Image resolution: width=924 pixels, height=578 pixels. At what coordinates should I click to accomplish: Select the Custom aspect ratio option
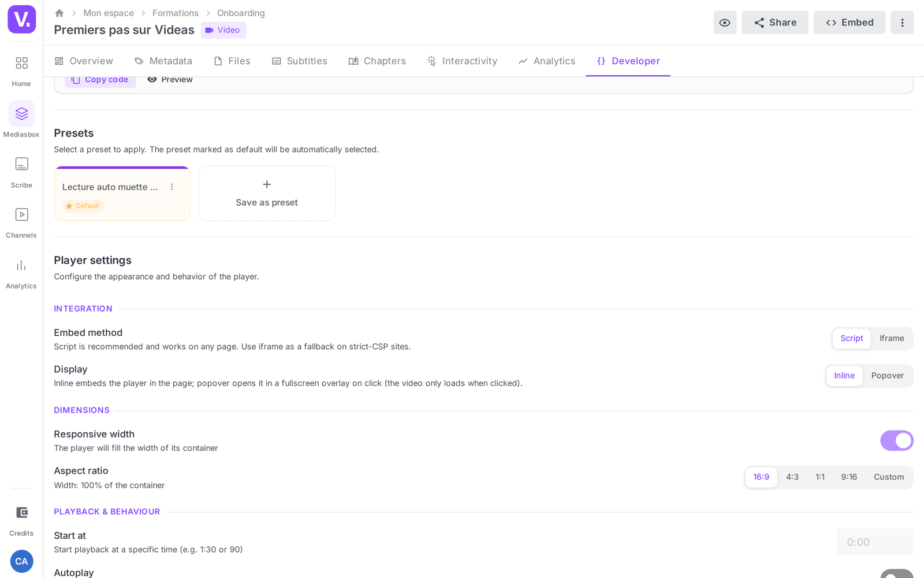tap(889, 477)
